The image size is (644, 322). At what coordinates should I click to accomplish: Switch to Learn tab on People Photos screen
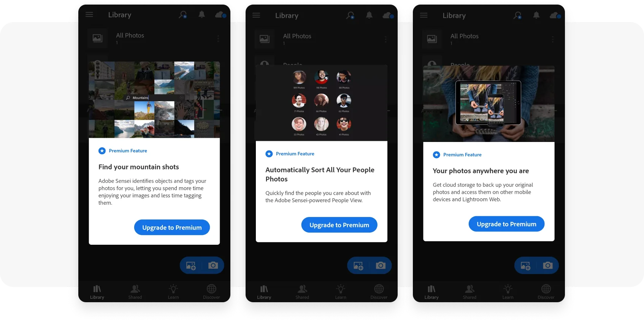(x=341, y=292)
